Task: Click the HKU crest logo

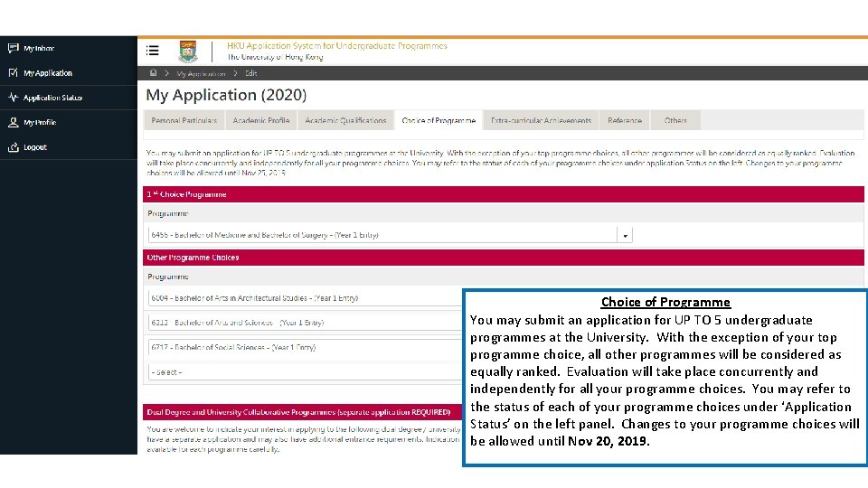Action: 188,52
